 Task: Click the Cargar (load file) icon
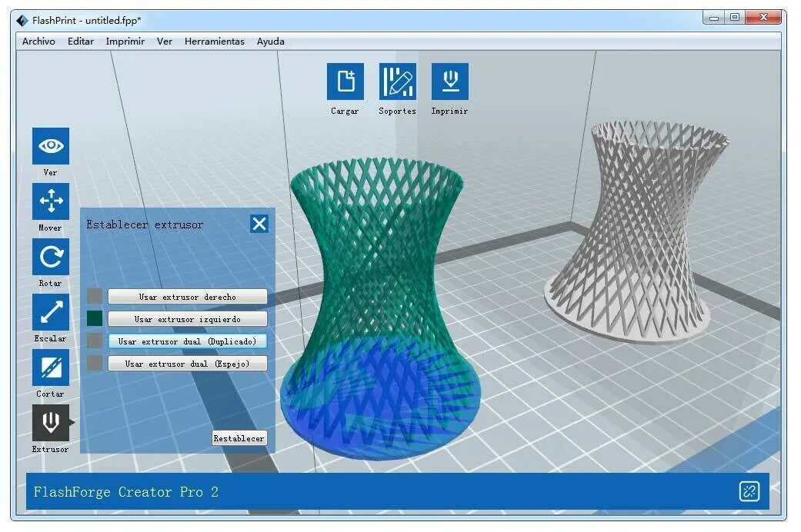tap(345, 81)
